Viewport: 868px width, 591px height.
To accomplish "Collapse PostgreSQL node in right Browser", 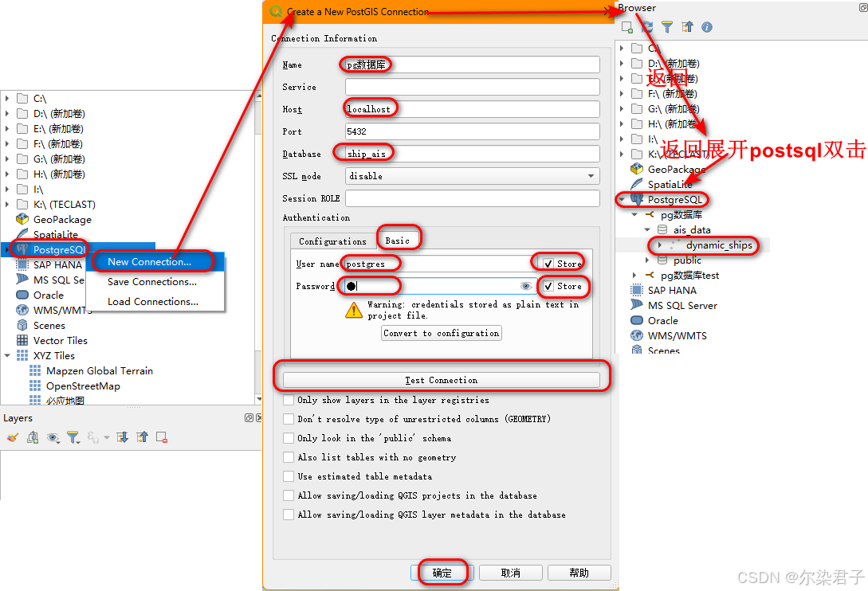I will 622,200.
